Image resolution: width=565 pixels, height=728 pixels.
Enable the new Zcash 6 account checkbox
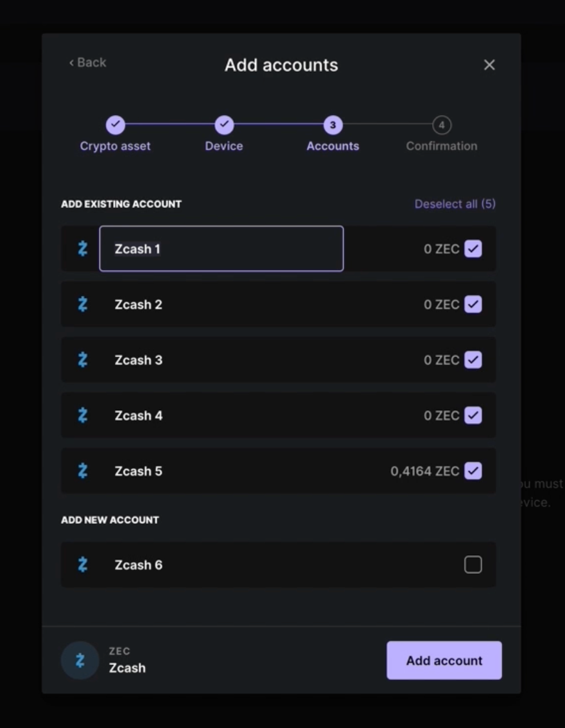pyautogui.click(x=473, y=564)
